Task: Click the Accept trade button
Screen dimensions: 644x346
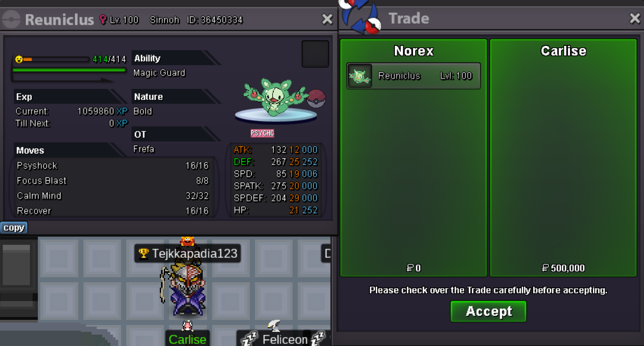Action: coord(488,311)
